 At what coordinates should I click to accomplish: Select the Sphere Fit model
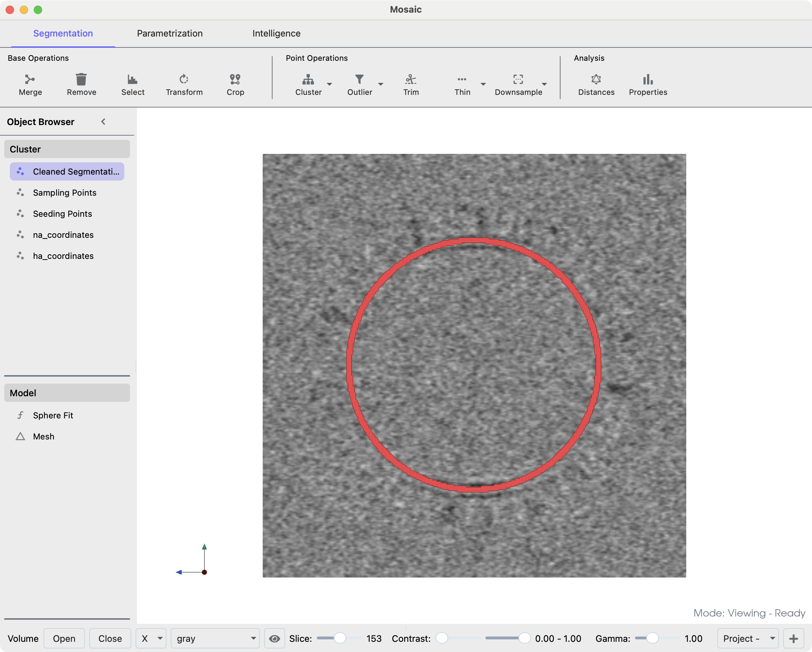(x=67, y=415)
